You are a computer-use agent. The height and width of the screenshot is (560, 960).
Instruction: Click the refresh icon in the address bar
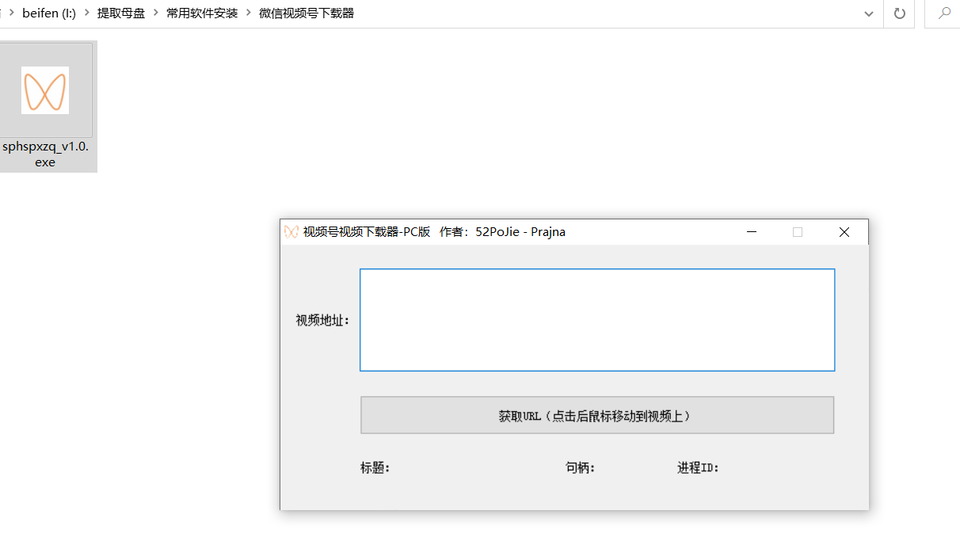click(x=899, y=13)
